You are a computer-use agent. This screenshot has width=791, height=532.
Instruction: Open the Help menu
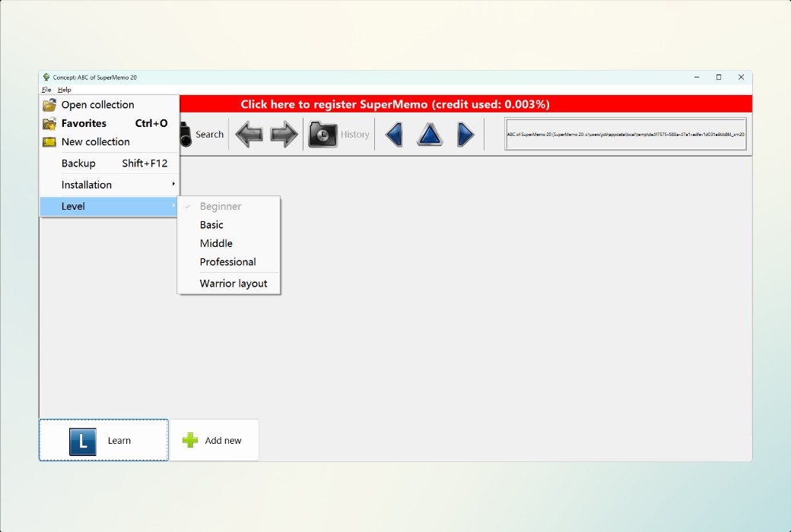tap(64, 89)
